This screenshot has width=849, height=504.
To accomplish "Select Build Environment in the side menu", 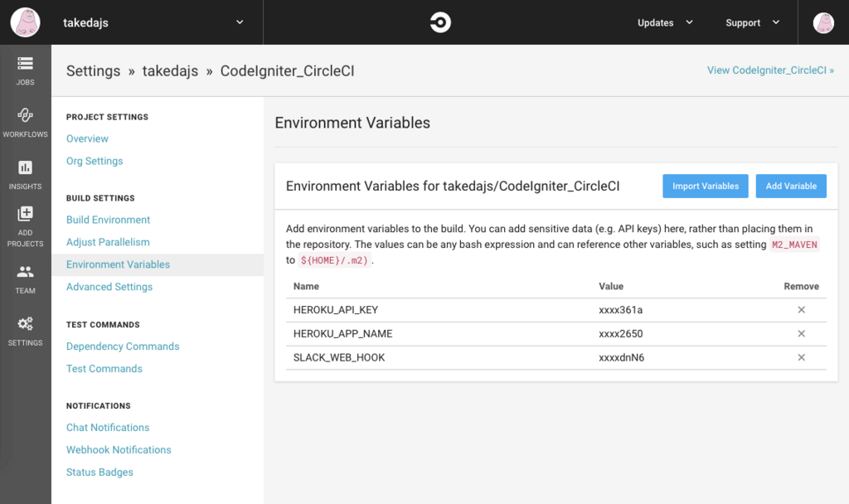I will click(109, 220).
